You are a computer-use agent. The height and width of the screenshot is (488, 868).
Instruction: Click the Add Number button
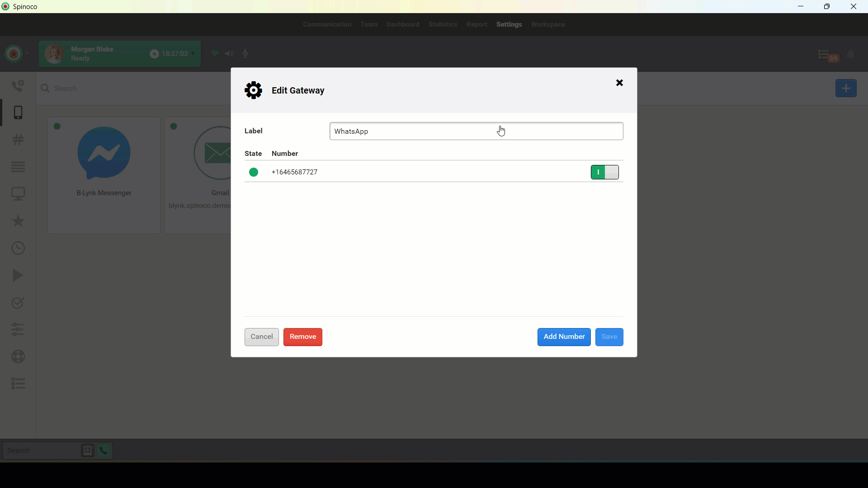pos(564,337)
